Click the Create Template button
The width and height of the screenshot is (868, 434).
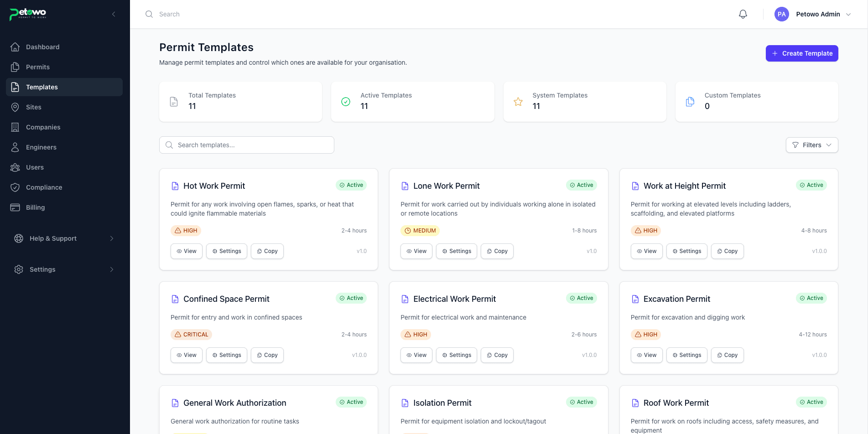tap(801, 53)
